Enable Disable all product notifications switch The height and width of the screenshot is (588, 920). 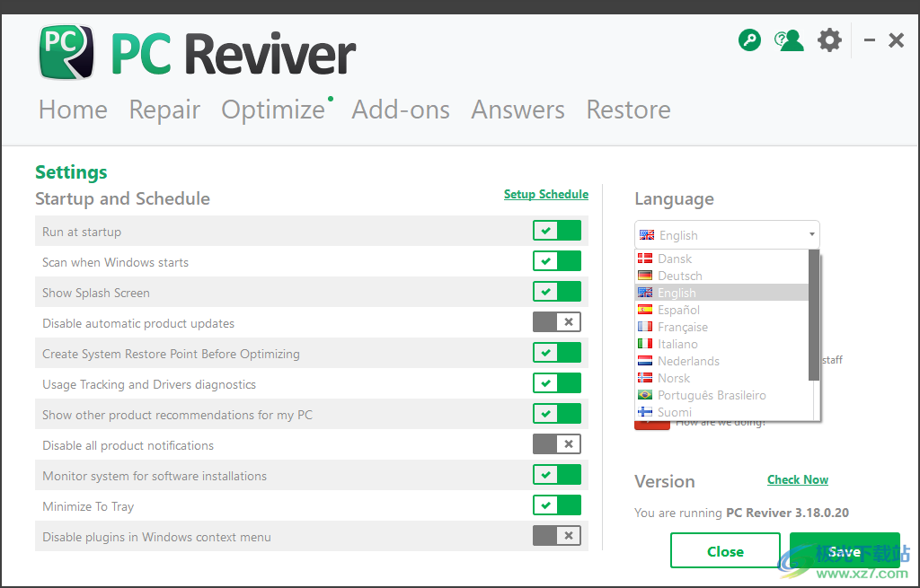[x=557, y=443]
